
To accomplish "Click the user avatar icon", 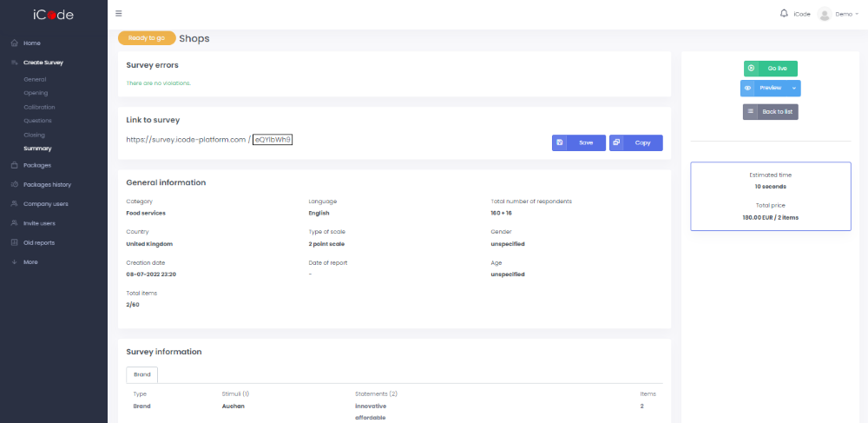I will tap(824, 14).
